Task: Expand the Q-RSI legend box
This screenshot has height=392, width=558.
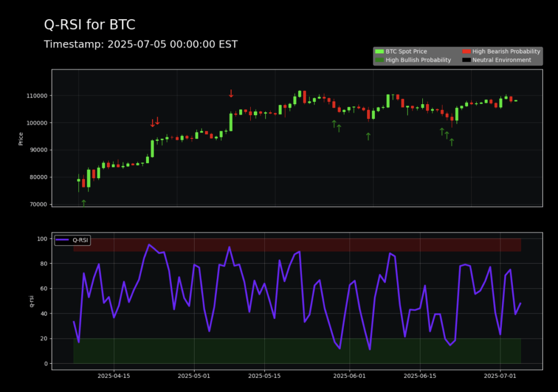Action: tap(72, 240)
